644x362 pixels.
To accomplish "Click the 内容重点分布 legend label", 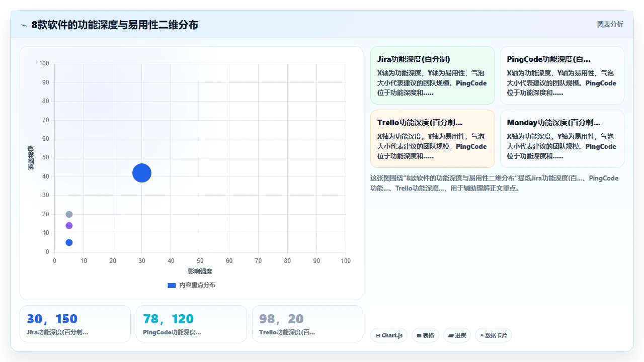I will coord(197,285).
